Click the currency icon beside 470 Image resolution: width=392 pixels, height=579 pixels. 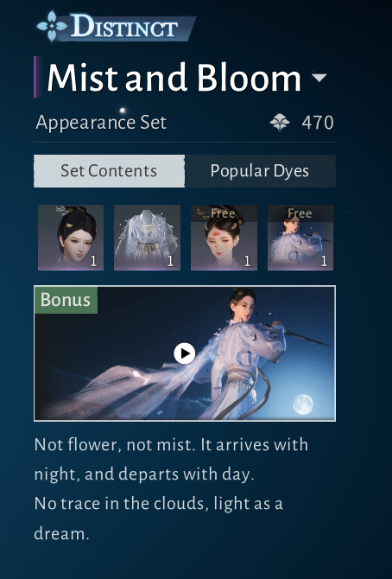click(280, 122)
